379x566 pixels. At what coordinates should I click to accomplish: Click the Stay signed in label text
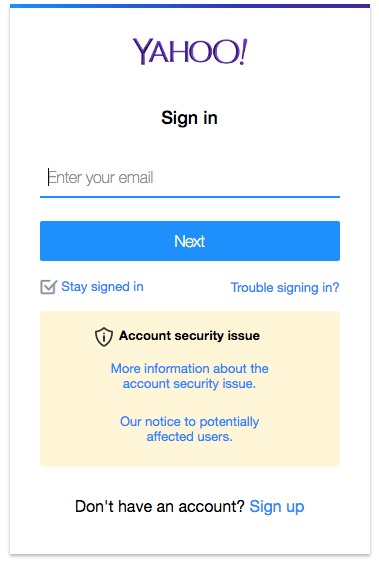pos(102,287)
